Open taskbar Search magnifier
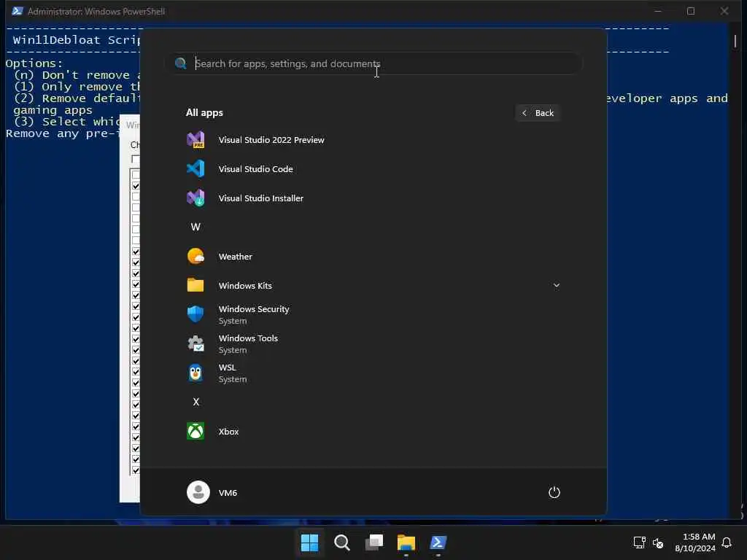This screenshot has height=560, width=747. pos(341,542)
